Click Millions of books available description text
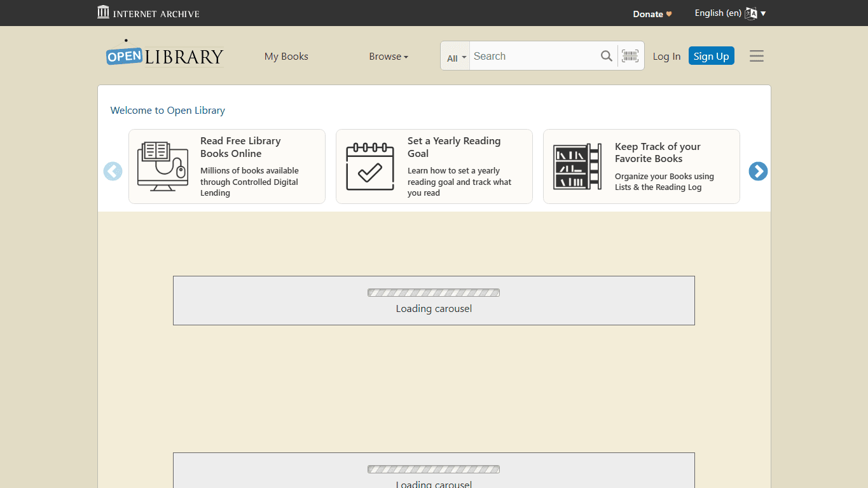 (249, 182)
